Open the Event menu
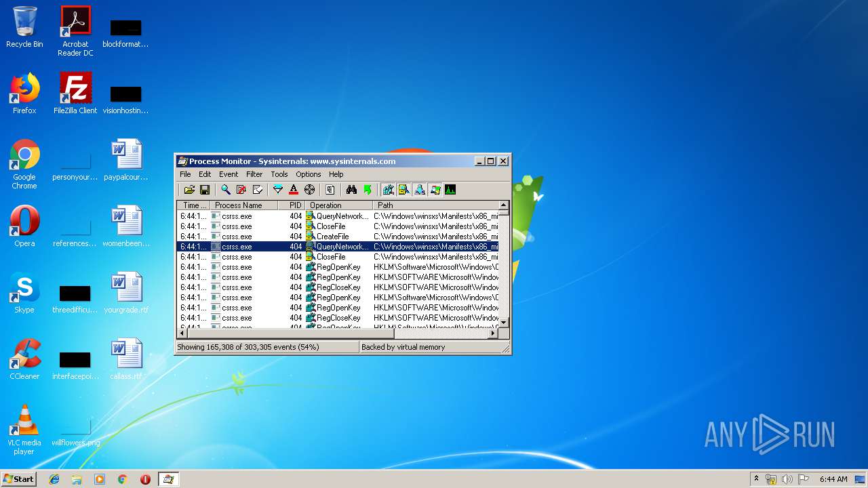The height and width of the screenshot is (488, 868). [229, 174]
